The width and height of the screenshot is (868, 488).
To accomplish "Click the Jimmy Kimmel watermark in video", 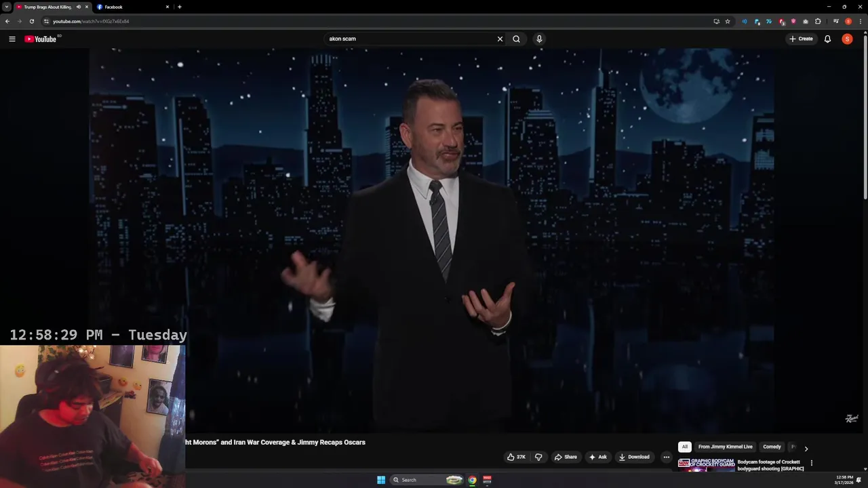I will click(852, 418).
